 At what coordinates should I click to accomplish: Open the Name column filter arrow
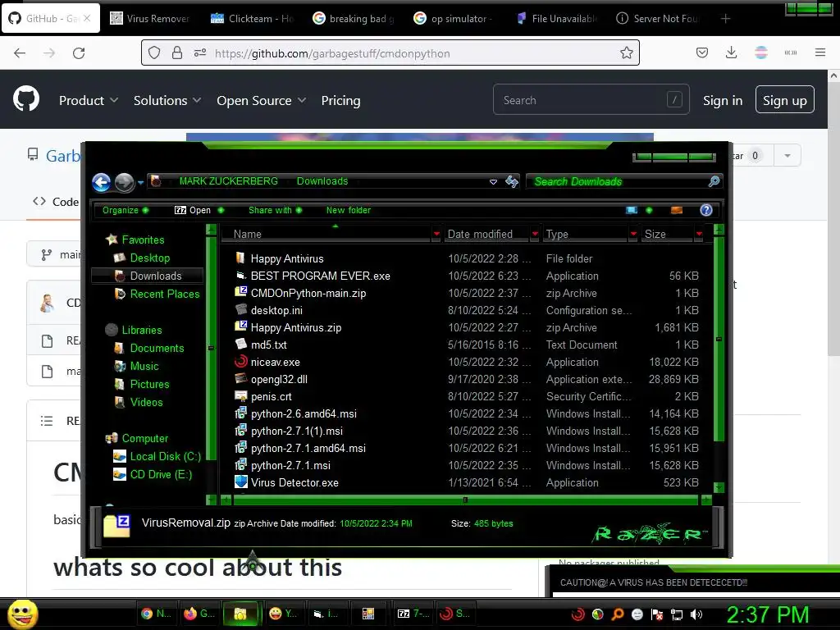pyautogui.click(x=436, y=234)
